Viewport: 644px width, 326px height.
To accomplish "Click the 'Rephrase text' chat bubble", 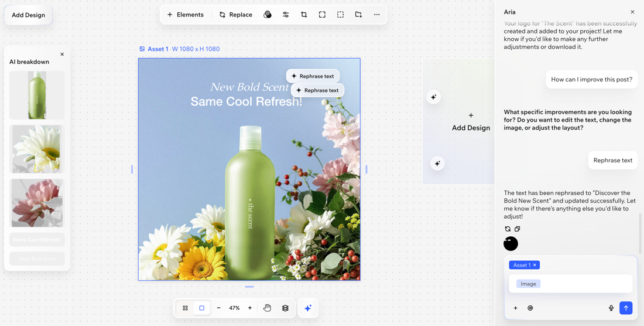I will [613, 160].
